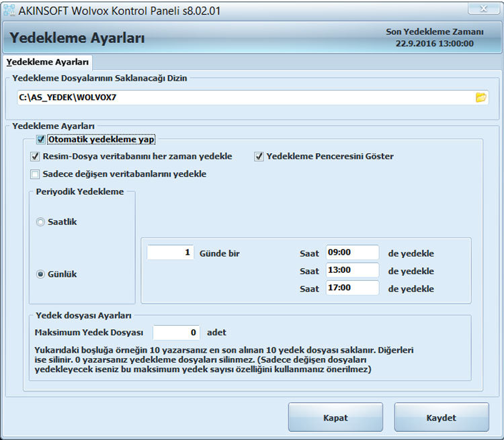504x440 pixels.
Task: Select the Günlük radio option
Action: (x=40, y=274)
